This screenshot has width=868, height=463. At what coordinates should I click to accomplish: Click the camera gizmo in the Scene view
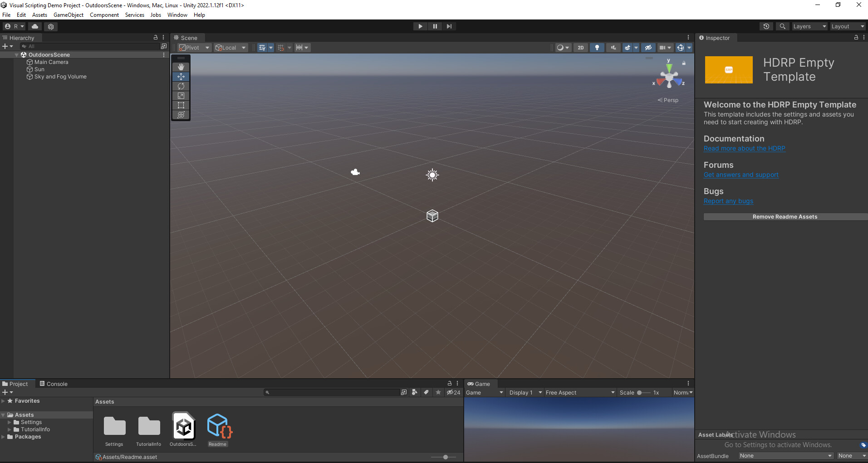click(355, 172)
